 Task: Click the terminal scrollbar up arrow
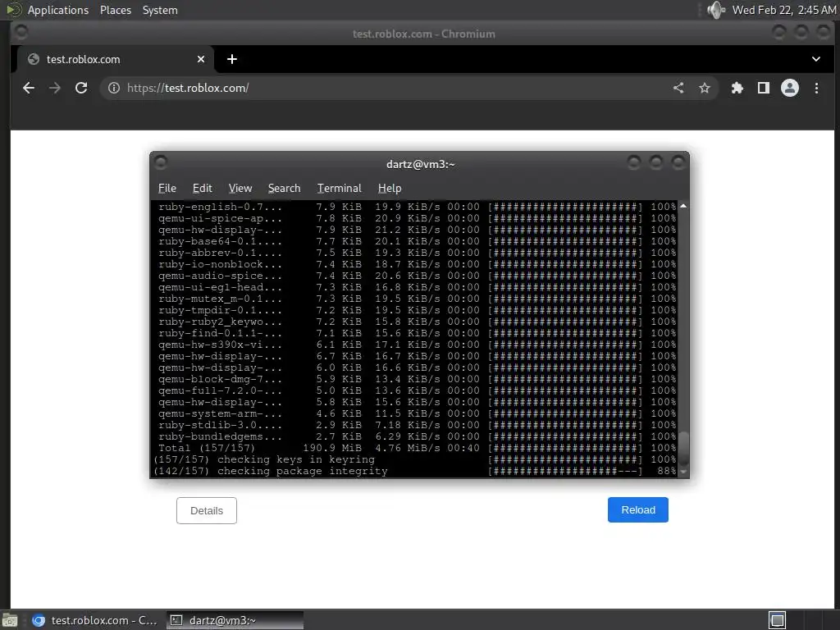pyautogui.click(x=683, y=206)
